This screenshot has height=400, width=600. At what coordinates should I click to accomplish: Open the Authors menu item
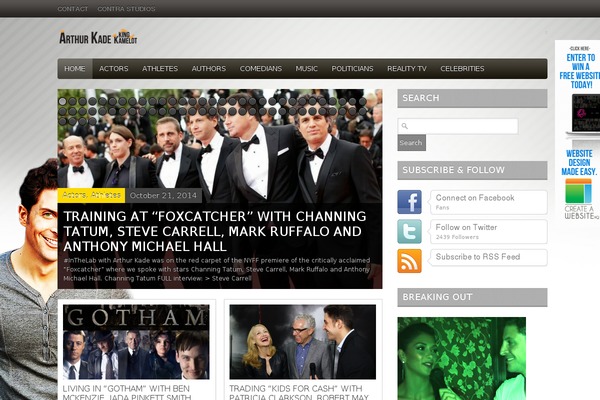(209, 69)
